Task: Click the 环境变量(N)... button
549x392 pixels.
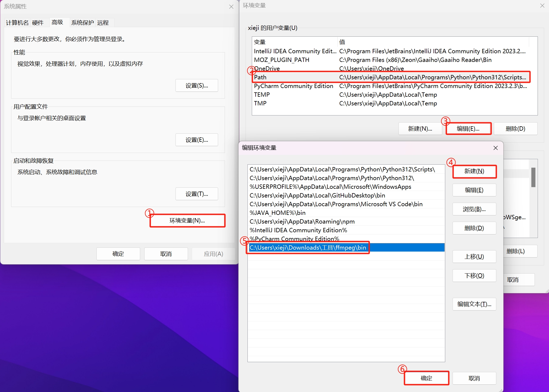Action: click(187, 221)
